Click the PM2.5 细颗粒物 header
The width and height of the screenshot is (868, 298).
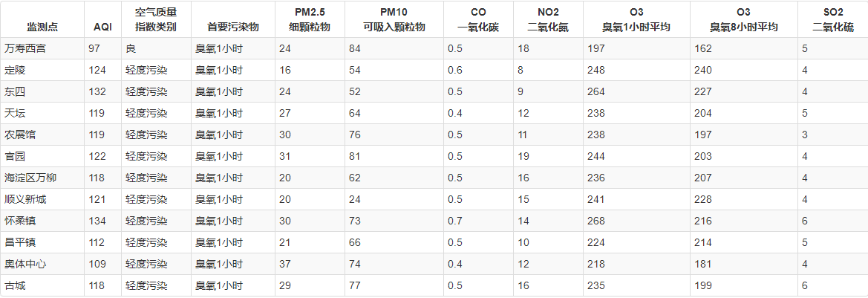310,20
